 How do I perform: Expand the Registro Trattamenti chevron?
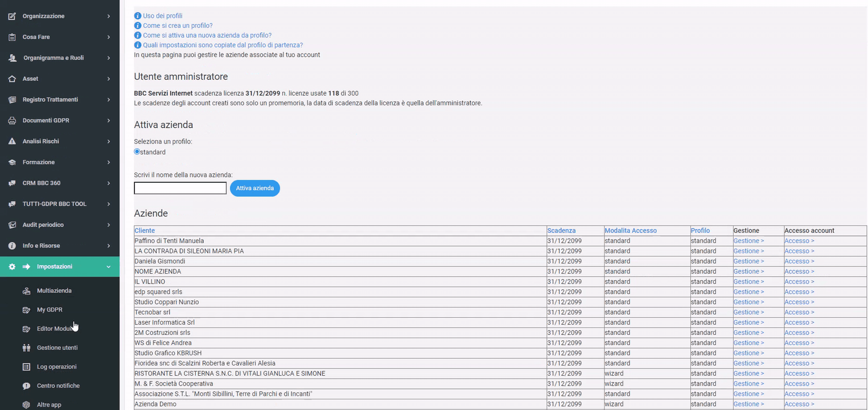[109, 100]
